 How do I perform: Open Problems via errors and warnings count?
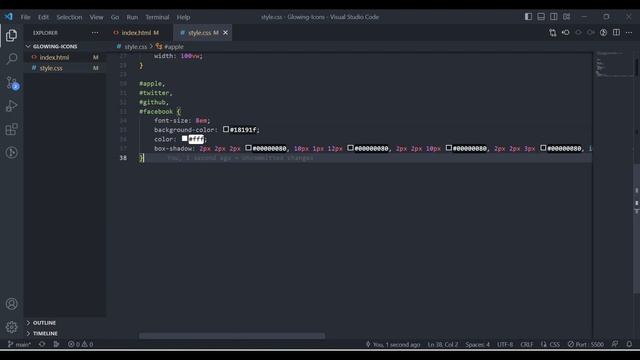pyautogui.click(x=80, y=344)
